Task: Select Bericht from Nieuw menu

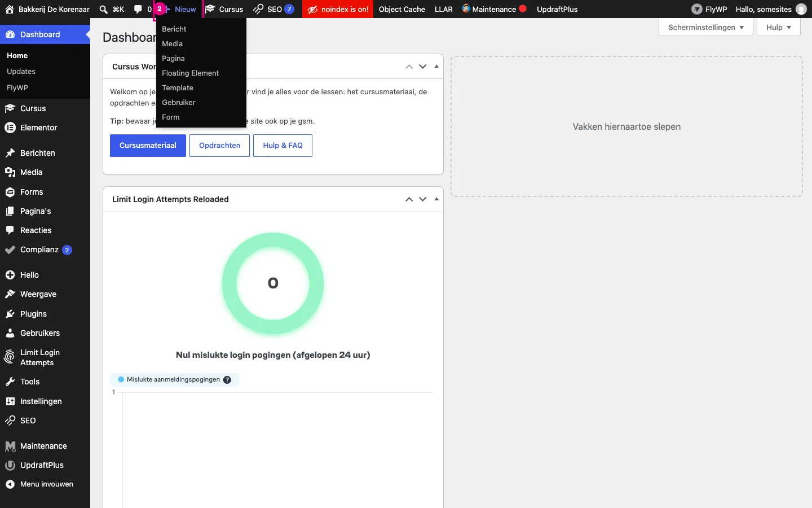Action: point(201,29)
